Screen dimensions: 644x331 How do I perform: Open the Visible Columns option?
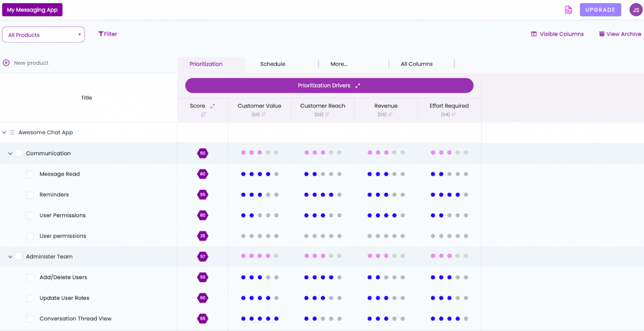coord(557,34)
